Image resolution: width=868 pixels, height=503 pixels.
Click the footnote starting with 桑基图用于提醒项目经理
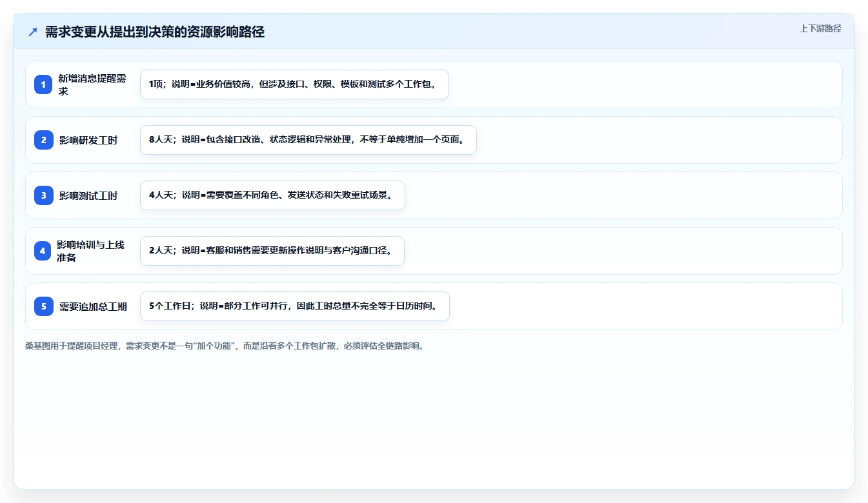(225, 346)
